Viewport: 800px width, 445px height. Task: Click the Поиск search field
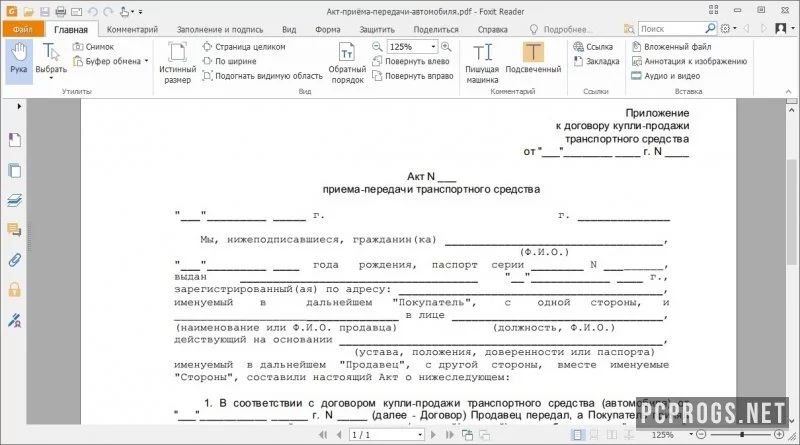click(670, 29)
